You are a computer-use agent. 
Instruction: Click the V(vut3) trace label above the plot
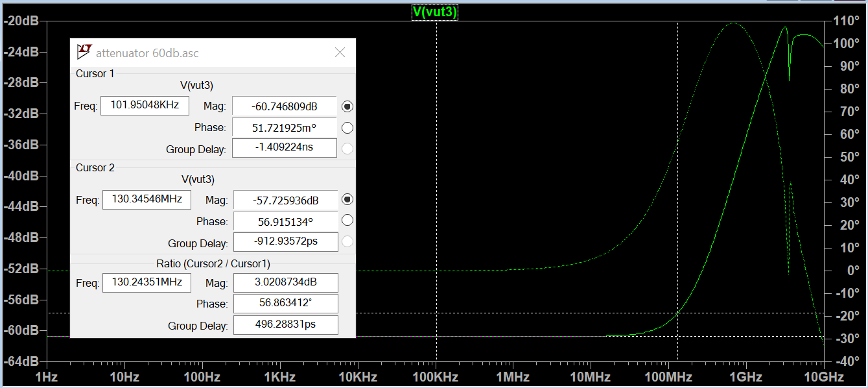click(435, 12)
